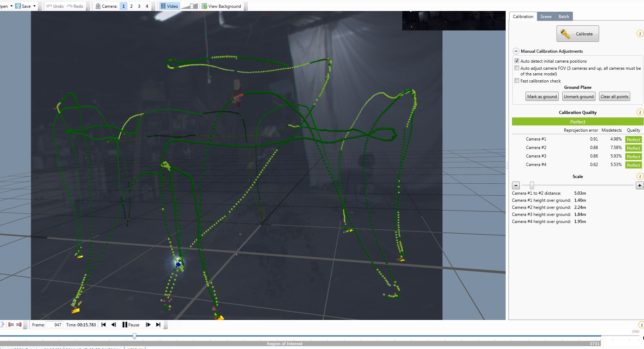Click the plus button to increase scale

639,185
